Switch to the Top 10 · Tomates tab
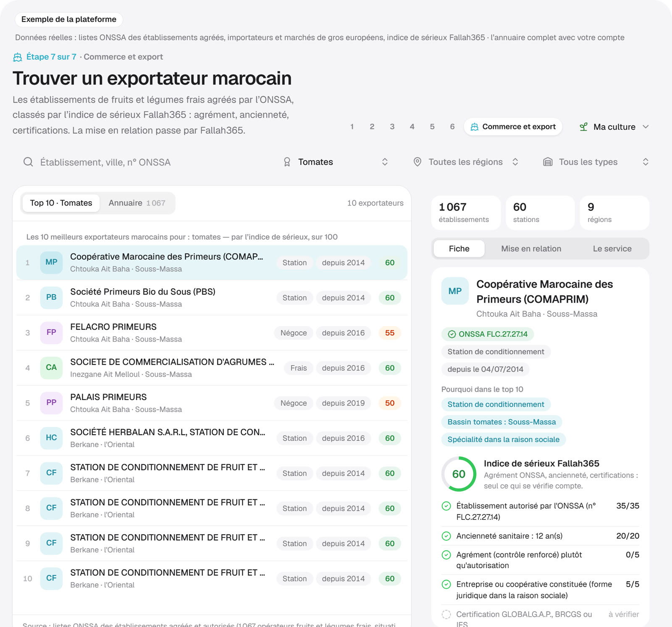 (x=61, y=203)
